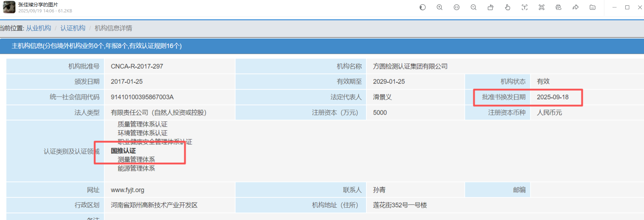Share the image using the forward arrow
Viewport: 644px width, 220px height.
click(x=575, y=7)
